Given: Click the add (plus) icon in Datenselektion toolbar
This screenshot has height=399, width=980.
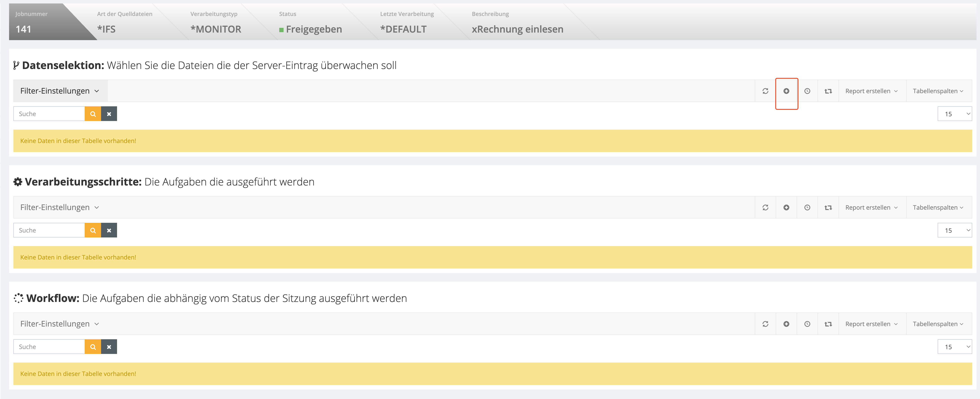Looking at the screenshot, I should tap(786, 91).
